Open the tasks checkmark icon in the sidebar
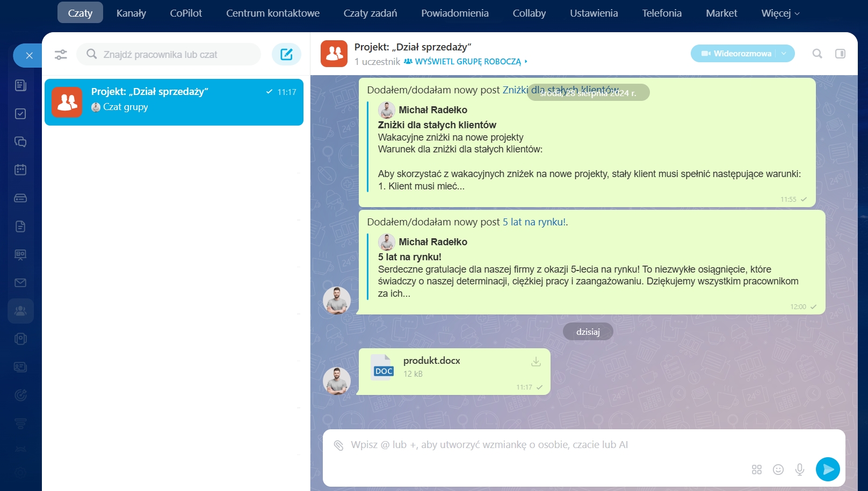868x491 pixels. coord(20,114)
